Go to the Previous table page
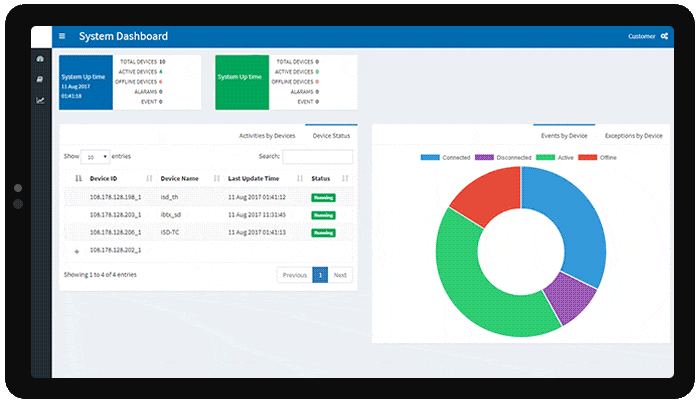 coord(295,275)
